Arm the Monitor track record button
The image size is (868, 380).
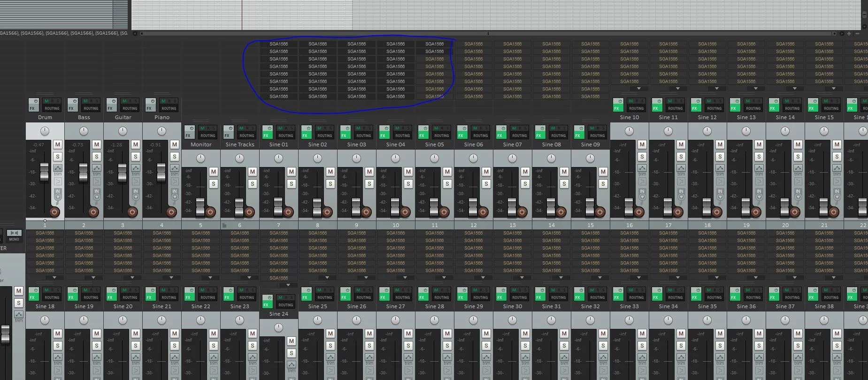211,212
